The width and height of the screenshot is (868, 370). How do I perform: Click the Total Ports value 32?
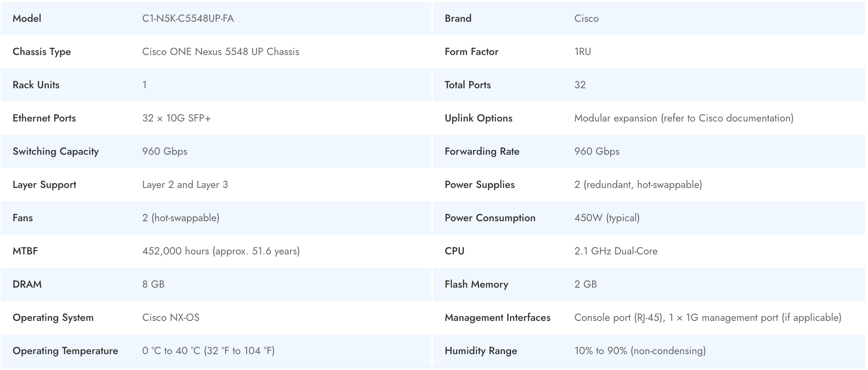(580, 85)
